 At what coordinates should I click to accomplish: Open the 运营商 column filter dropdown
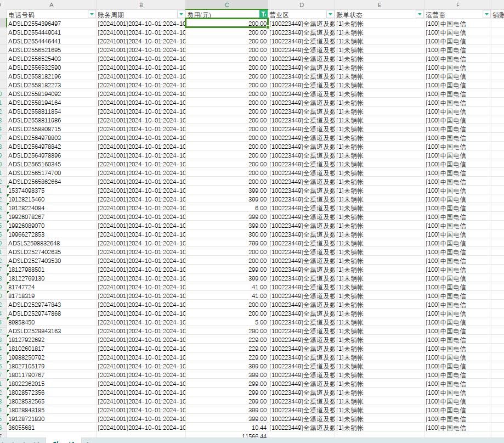[486, 14]
